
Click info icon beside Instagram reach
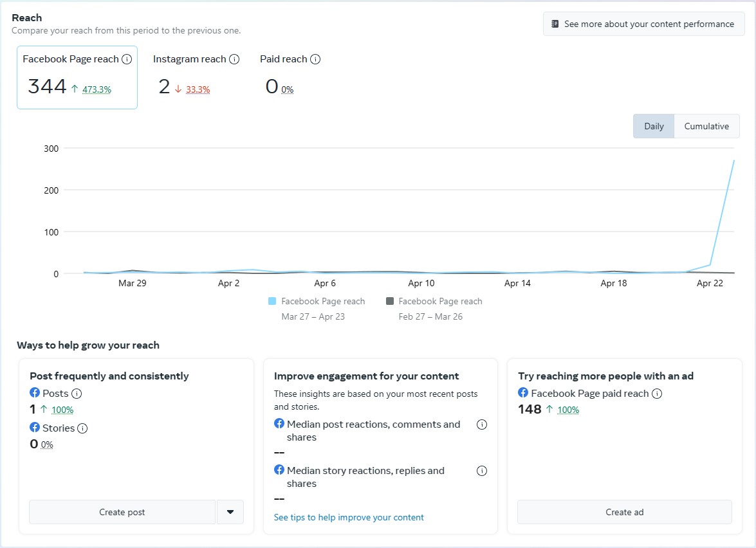pyautogui.click(x=234, y=59)
